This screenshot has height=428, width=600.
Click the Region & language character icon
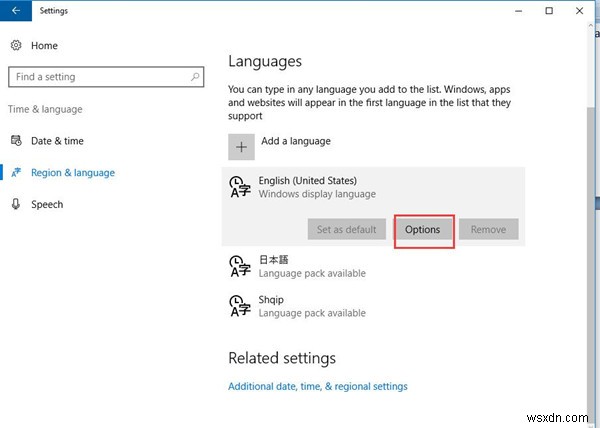click(16, 173)
